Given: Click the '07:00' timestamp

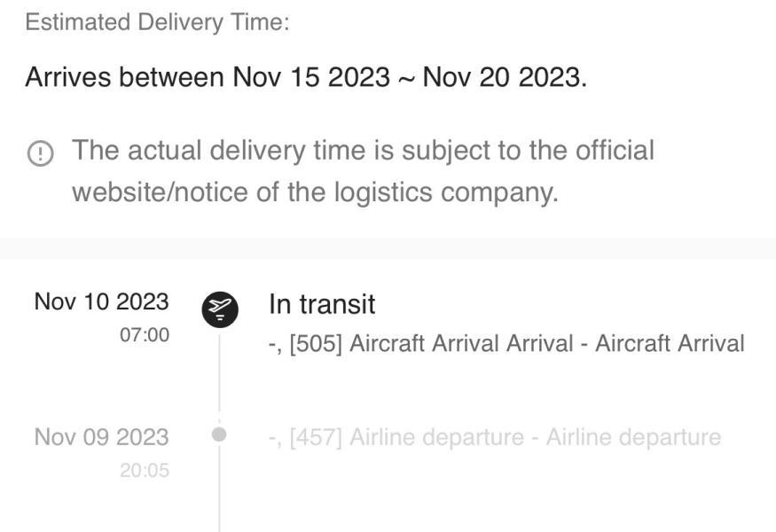Looking at the screenshot, I should pyautogui.click(x=145, y=335).
